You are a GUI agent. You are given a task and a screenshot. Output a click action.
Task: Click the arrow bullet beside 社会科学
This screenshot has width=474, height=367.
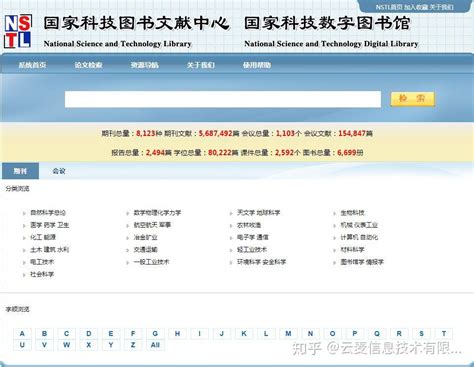(x=24, y=275)
